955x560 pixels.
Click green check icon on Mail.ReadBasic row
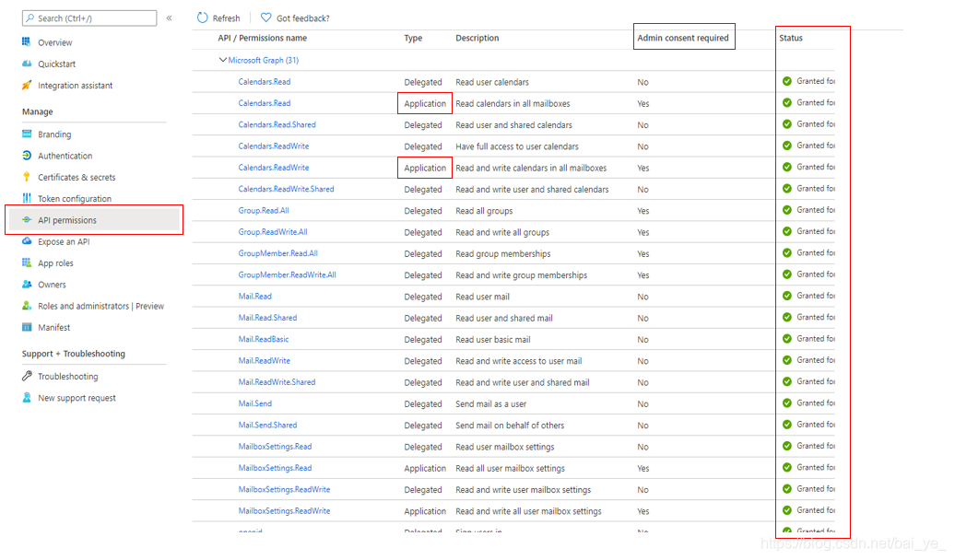[x=787, y=338]
